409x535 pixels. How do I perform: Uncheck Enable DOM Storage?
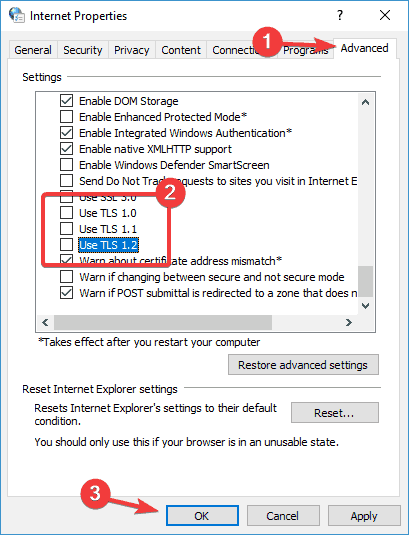[67, 101]
